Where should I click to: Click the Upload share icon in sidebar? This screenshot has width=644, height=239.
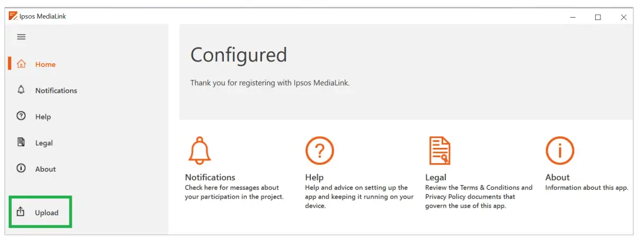[x=21, y=212]
